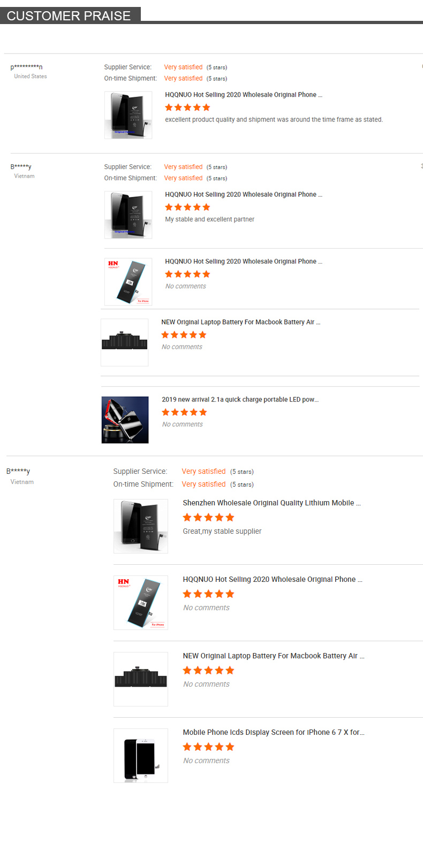Open larger HN iPhone battery thumbnail in last review
Viewport: 423px width, 868px height.
[x=141, y=603]
